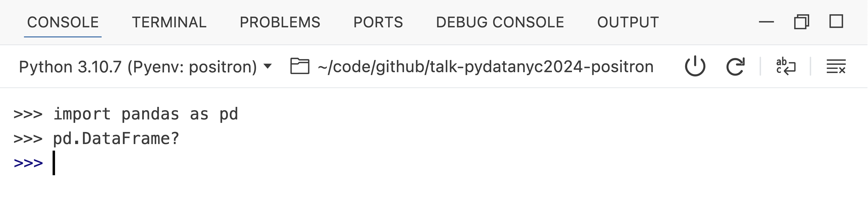Show the PORTS tab
The image size is (868, 202).
tap(378, 22)
